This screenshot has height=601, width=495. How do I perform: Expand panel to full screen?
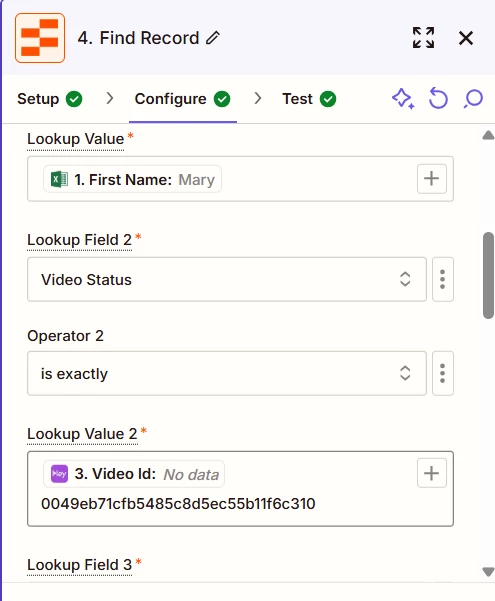point(423,38)
